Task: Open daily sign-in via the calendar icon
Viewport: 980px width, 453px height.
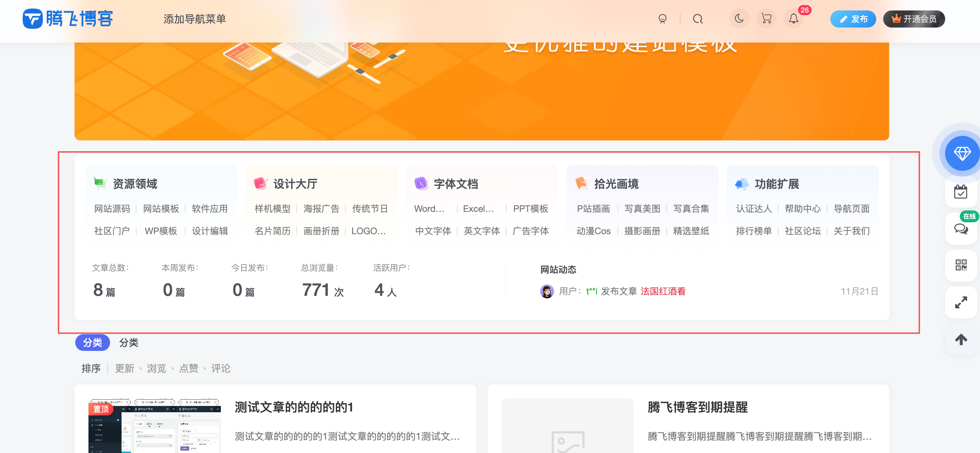Action: (x=961, y=193)
